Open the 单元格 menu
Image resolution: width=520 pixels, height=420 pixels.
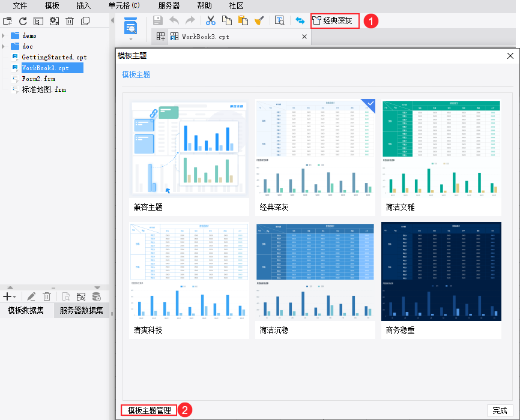(123, 5)
